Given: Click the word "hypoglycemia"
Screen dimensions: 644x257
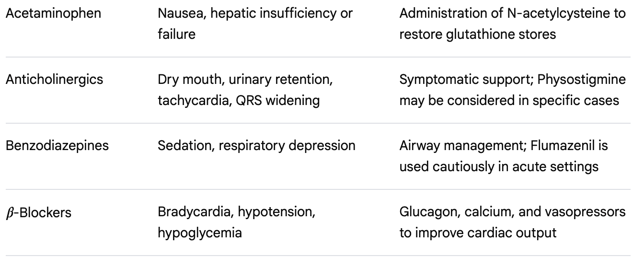Looking at the screenshot, I should (199, 233).
